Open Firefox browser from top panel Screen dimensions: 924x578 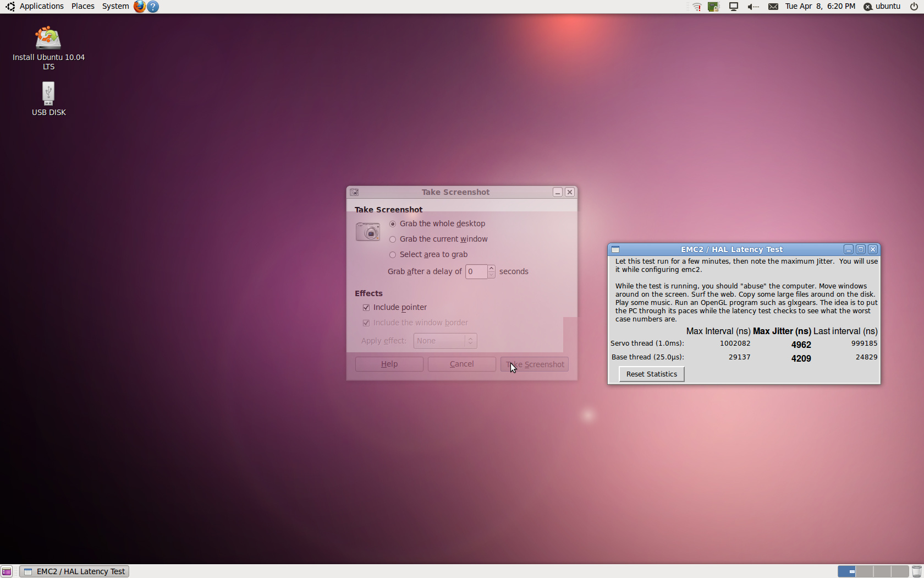140,7
